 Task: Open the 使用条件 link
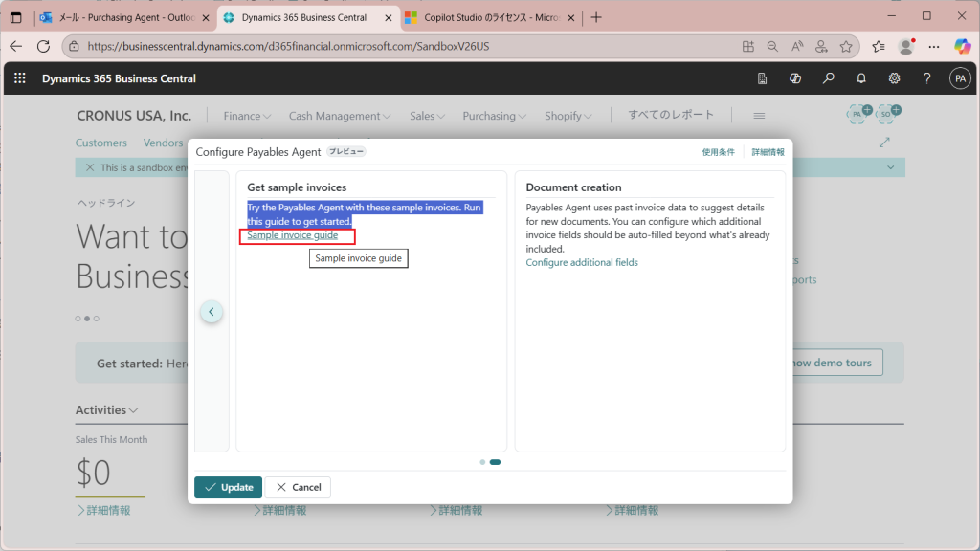pos(718,152)
